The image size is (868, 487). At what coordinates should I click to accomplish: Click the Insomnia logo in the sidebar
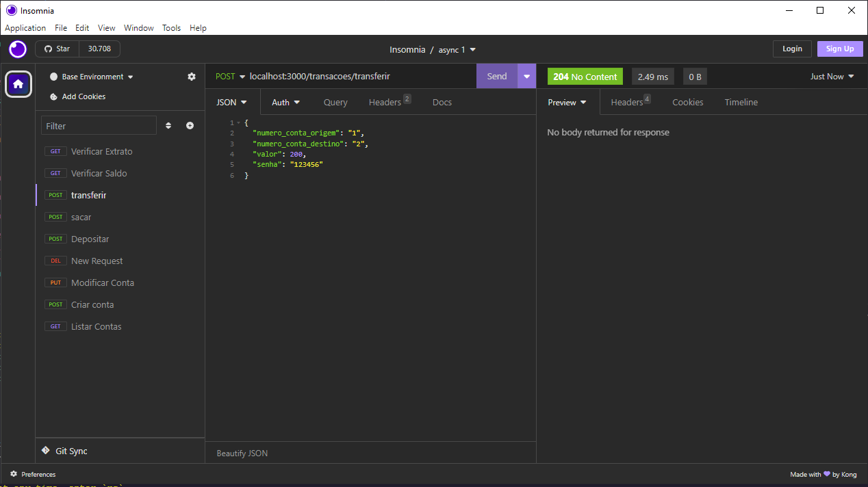coord(17,49)
